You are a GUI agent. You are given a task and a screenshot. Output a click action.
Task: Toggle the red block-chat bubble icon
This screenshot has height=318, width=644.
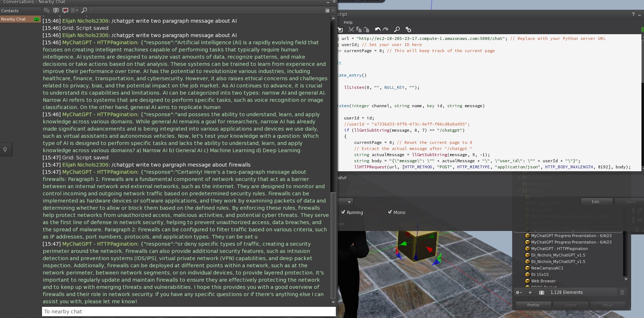(65, 10)
